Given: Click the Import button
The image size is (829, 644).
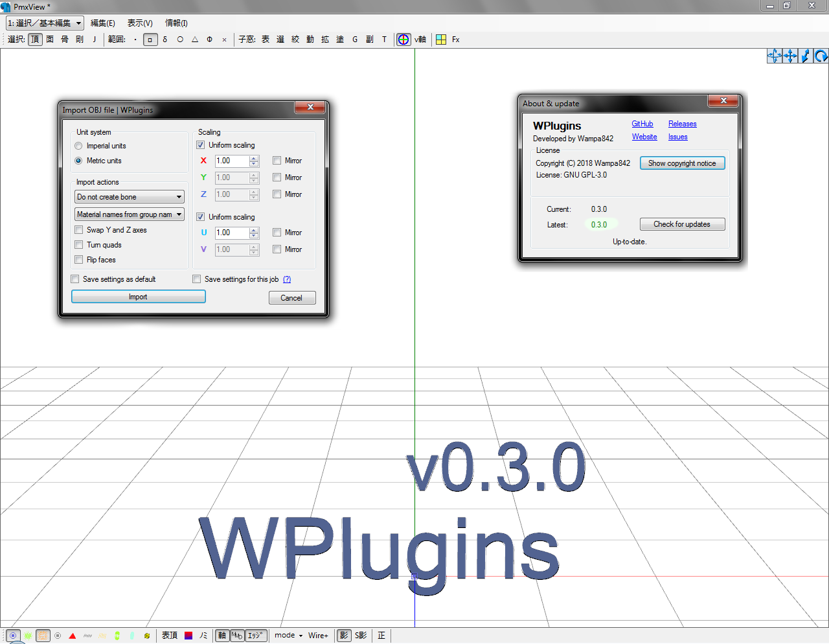Looking at the screenshot, I should click(139, 297).
